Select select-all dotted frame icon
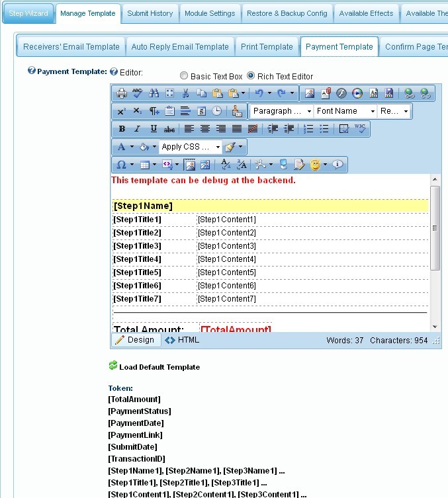This screenshot has height=498, width=448. [169, 93]
